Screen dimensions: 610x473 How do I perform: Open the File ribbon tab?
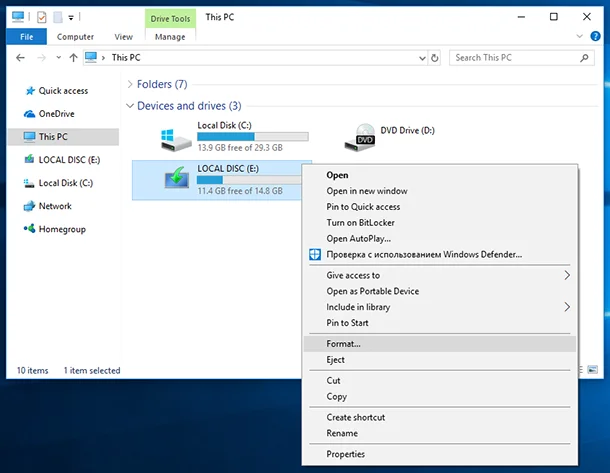coord(26,37)
